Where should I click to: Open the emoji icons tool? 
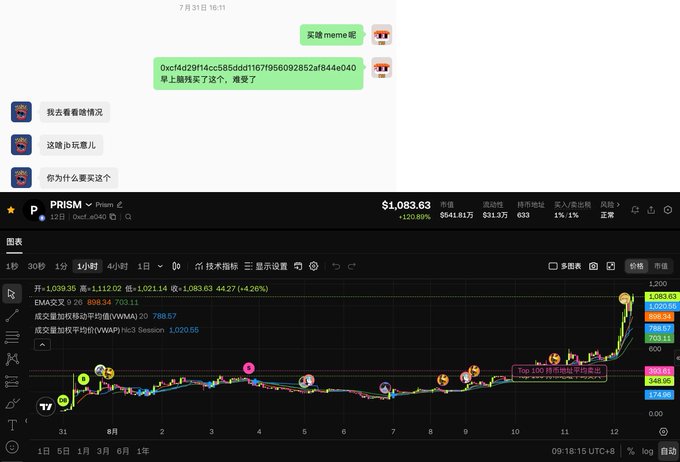click(x=12, y=447)
